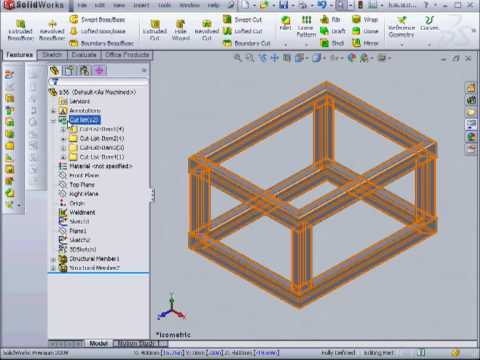Open the Linear Pattern dropdown arrow
The height and width of the screenshot is (360, 480).
(x=306, y=44)
